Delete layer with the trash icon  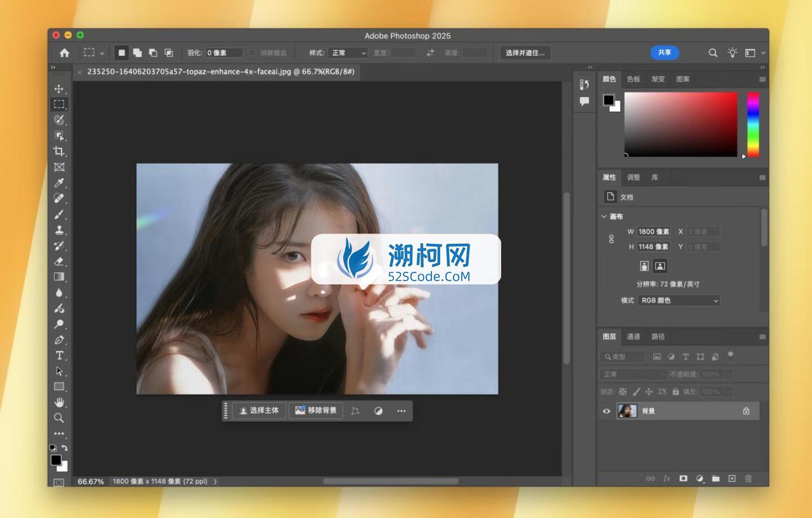point(748,479)
